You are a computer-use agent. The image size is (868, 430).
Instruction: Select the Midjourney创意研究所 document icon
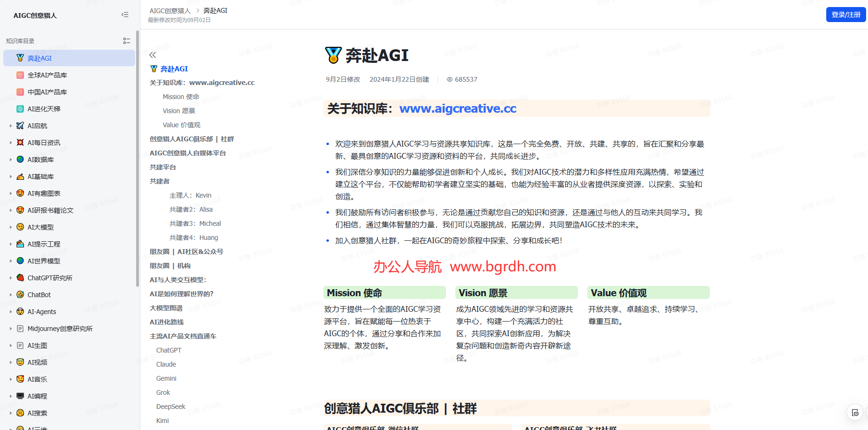(x=20, y=328)
